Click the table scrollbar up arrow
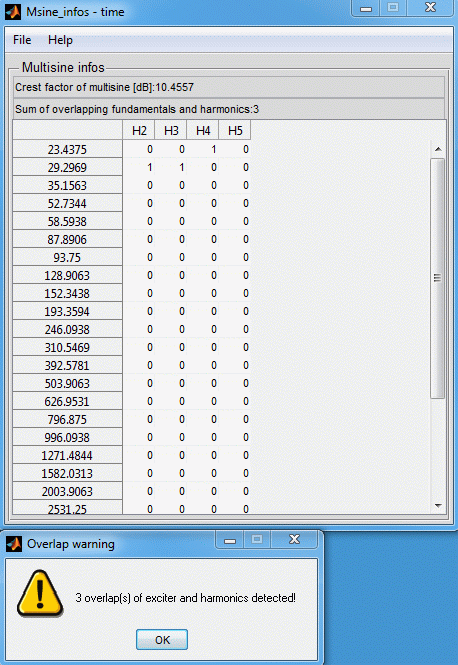 [x=438, y=149]
